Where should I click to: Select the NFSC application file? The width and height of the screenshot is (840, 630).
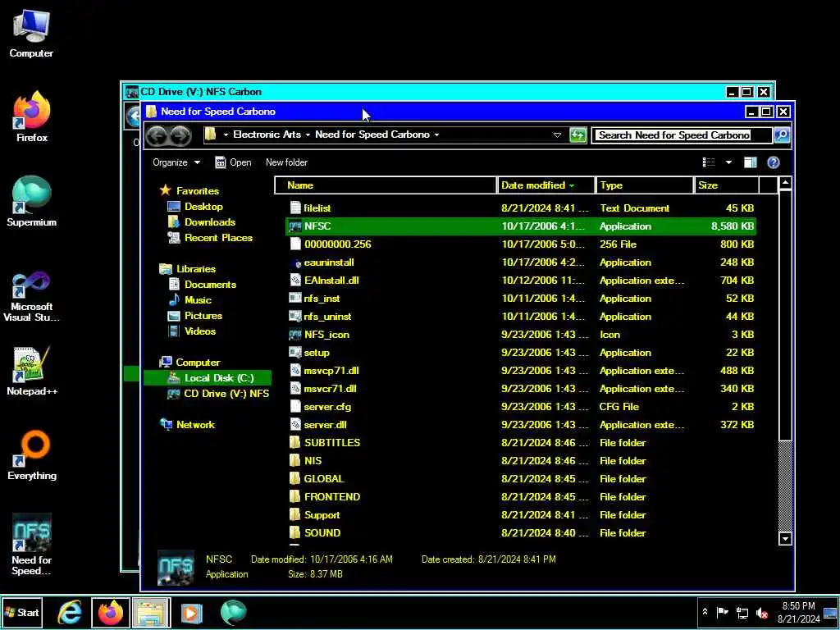pos(521,226)
